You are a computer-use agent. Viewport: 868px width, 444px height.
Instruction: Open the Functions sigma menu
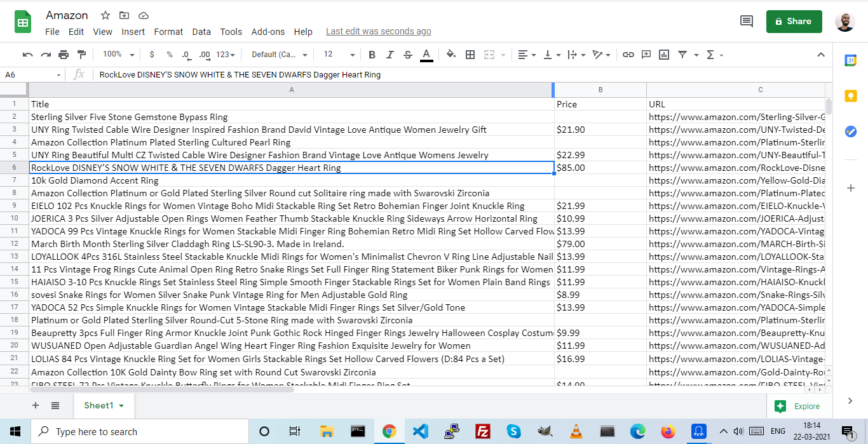tap(714, 55)
